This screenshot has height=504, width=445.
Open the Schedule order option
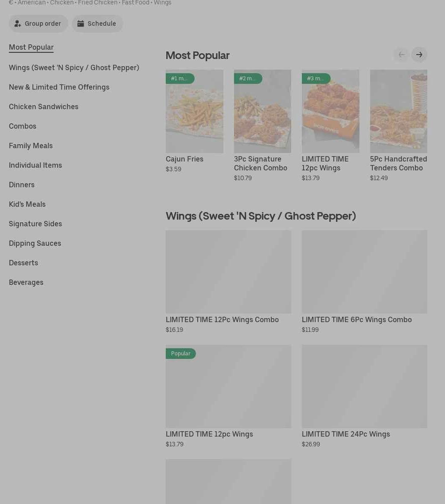coord(97,24)
